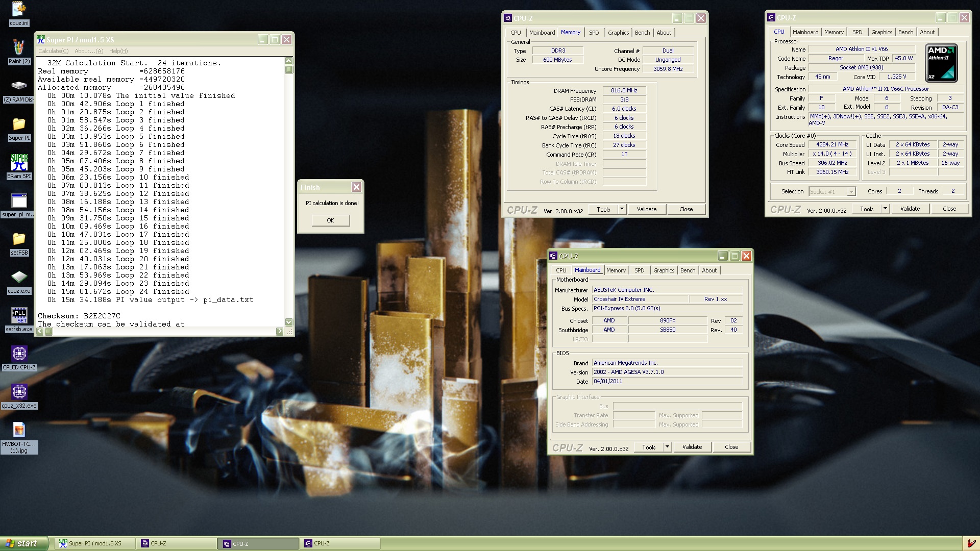
Task: Click Super PI vertical scrollbar down arrow
Action: tap(289, 322)
